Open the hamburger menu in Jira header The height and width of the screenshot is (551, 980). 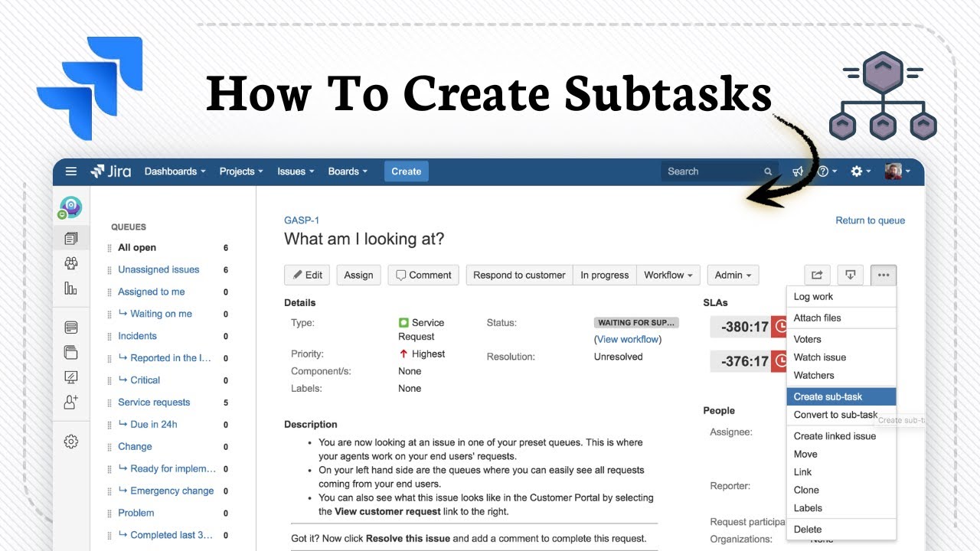coord(71,171)
